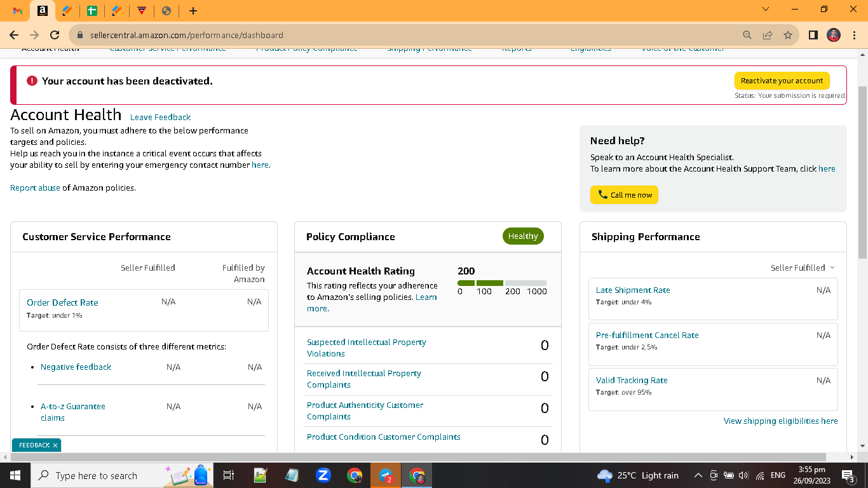Click the Healthy status badge
868x488 pixels.
[523, 236]
